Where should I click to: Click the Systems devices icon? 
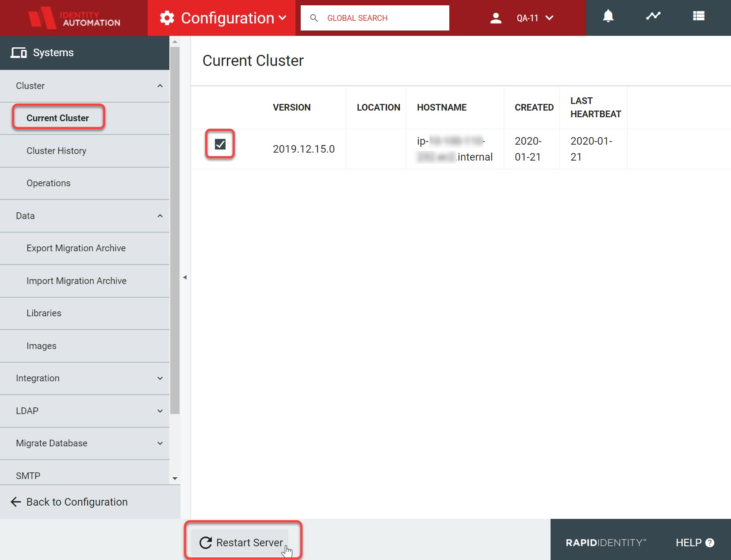[x=19, y=53]
